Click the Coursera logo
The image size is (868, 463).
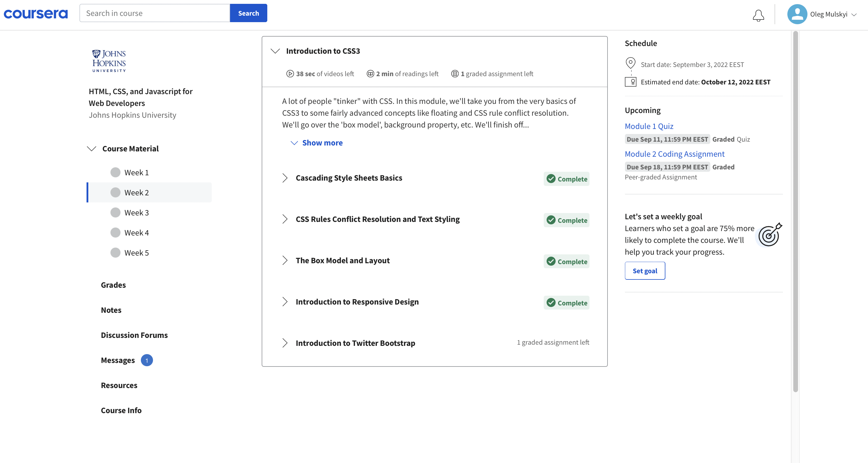tap(36, 14)
